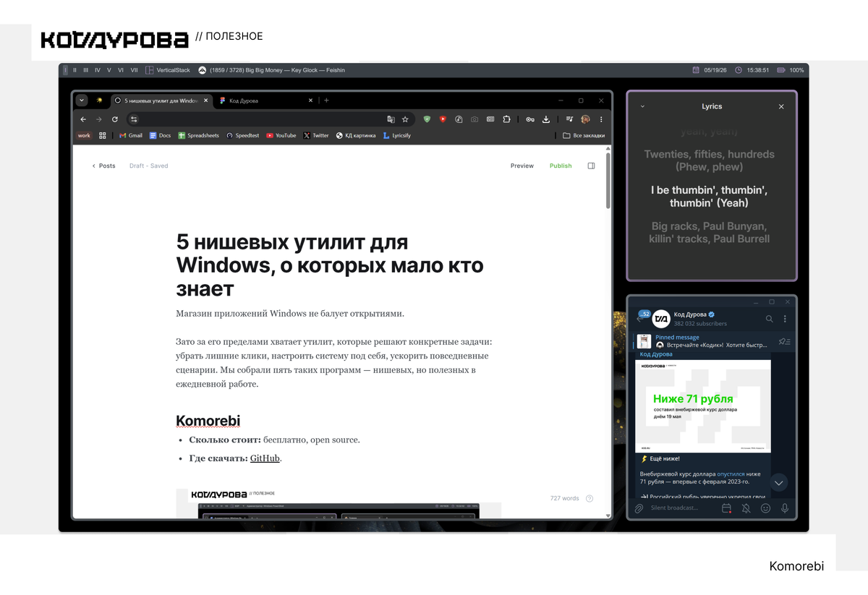
Task: Open the extensions puzzle icon
Action: point(506,119)
